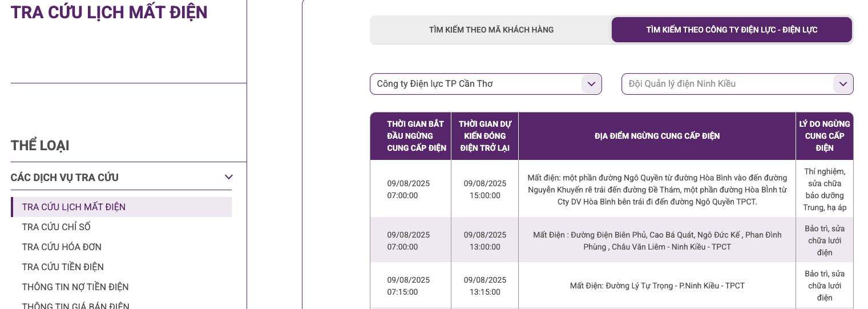The image size is (868, 309).
Task: Click the Các dịch vụ tra cứu heading
Action: 64,177
